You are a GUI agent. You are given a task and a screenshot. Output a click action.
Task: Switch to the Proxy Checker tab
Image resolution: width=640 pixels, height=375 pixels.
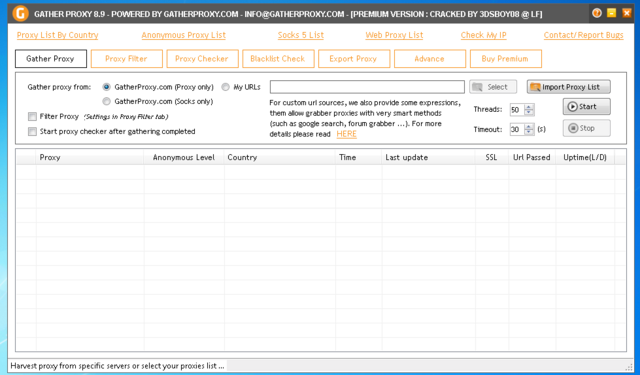(x=202, y=59)
